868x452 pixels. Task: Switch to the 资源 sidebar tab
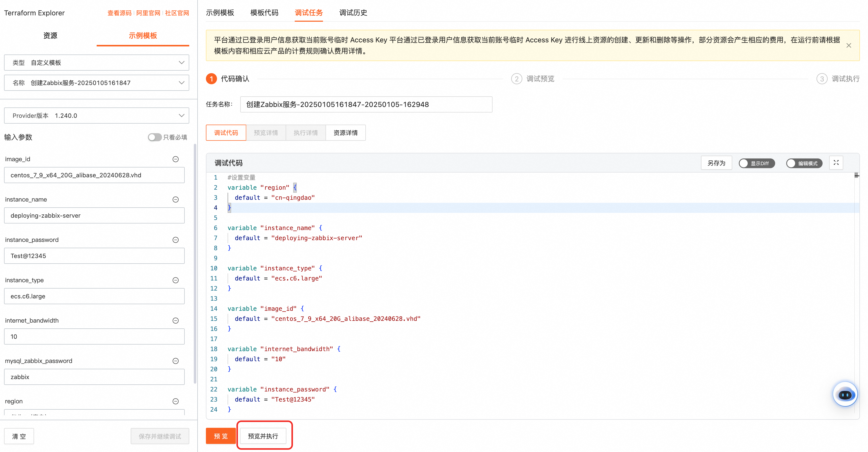click(x=50, y=36)
